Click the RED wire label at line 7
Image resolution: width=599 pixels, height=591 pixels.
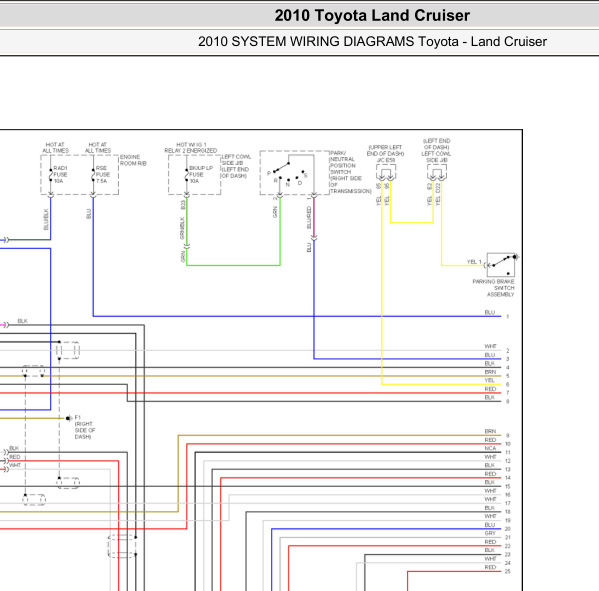490,389
